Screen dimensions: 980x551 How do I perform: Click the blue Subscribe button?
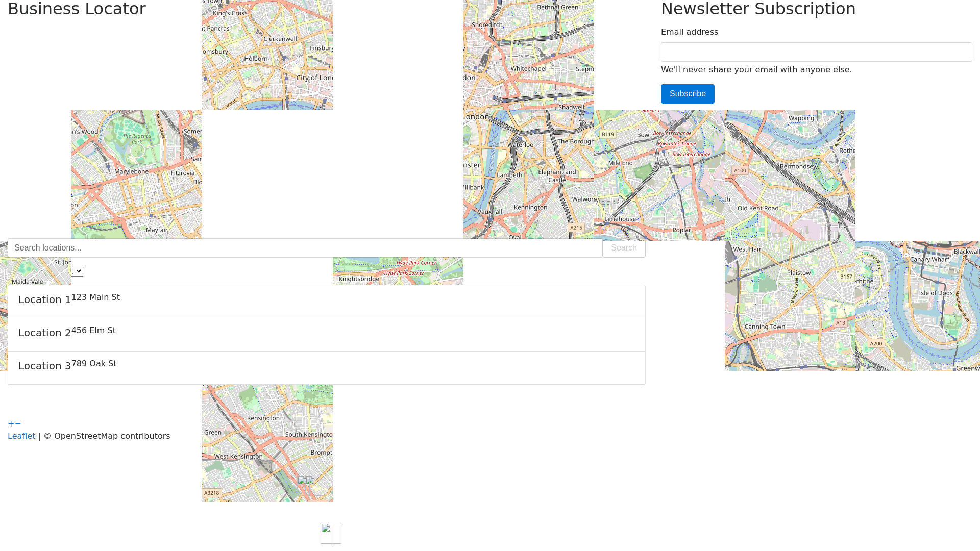point(688,94)
